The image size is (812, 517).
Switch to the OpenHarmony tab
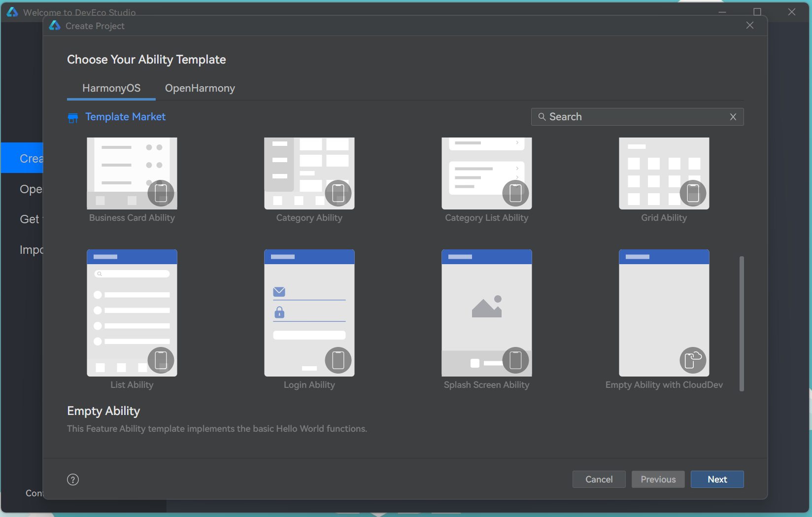pos(200,88)
